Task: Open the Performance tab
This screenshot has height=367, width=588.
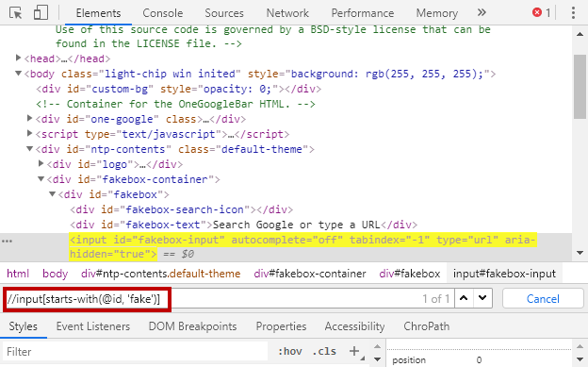Action: point(363,13)
